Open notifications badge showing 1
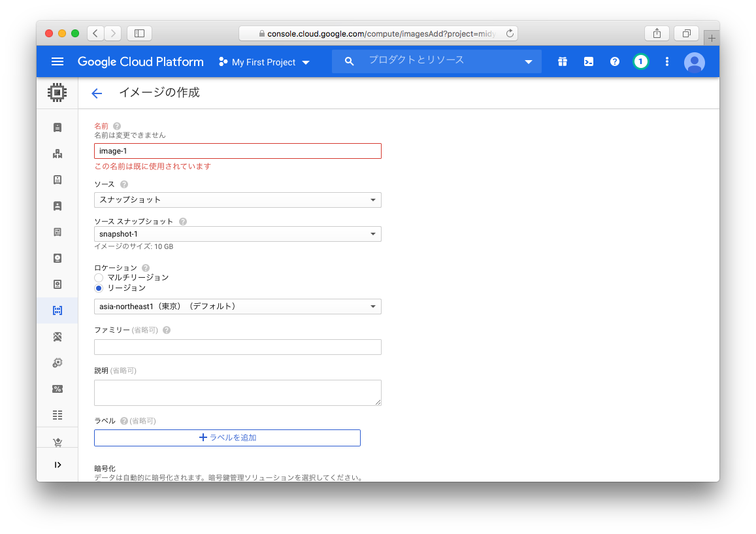 point(640,61)
